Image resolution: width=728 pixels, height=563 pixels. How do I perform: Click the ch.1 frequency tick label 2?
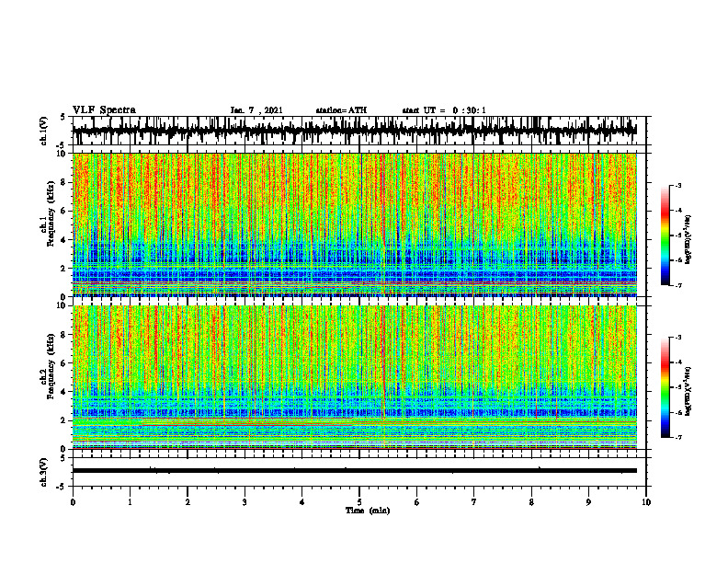(64, 268)
